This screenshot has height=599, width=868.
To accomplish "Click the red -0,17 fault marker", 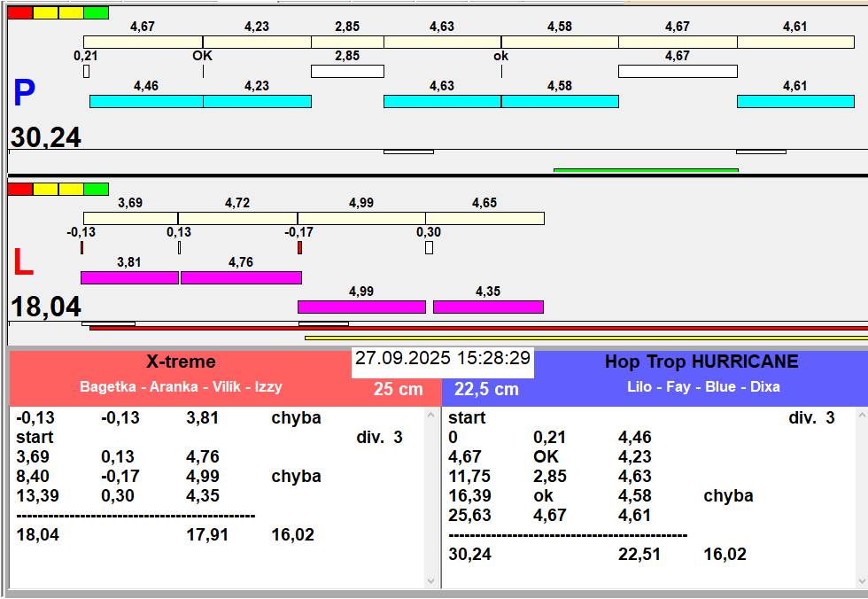I will pos(300,247).
